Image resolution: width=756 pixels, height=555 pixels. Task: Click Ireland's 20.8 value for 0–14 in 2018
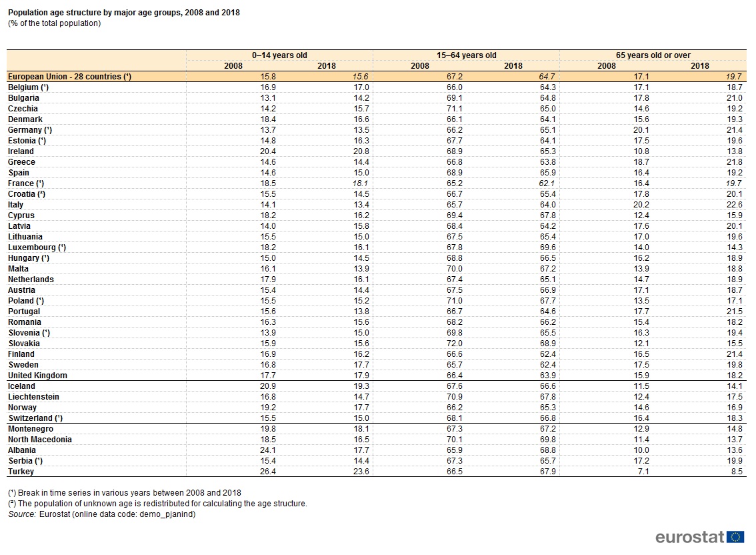pyautogui.click(x=361, y=151)
